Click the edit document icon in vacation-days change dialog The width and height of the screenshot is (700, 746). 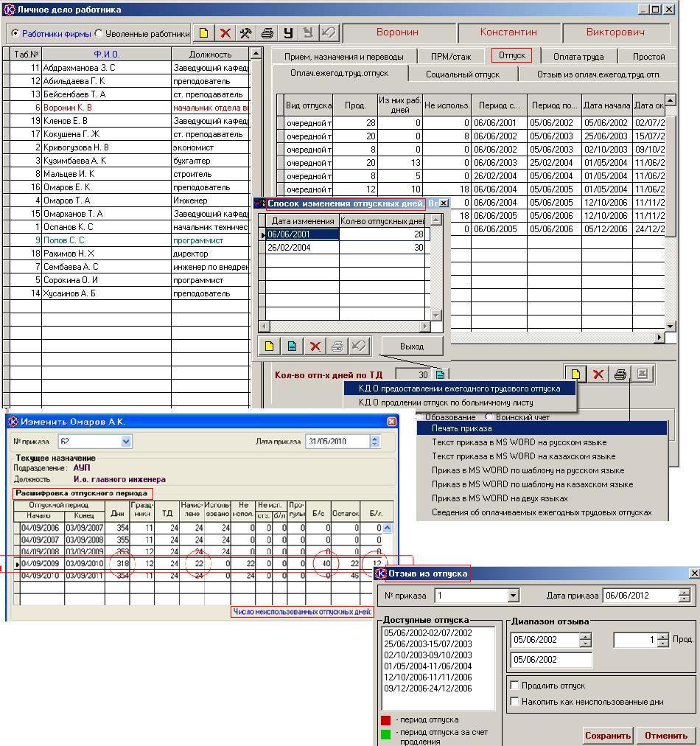(292, 346)
